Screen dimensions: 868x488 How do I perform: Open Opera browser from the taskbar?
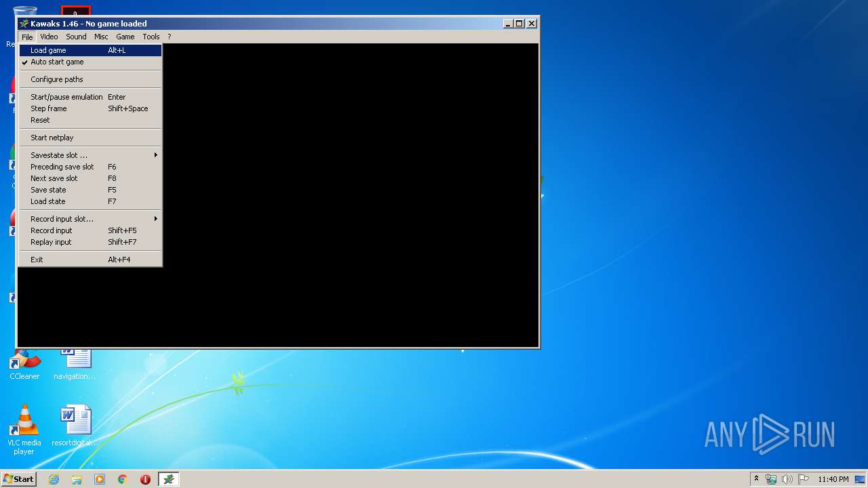click(x=145, y=479)
